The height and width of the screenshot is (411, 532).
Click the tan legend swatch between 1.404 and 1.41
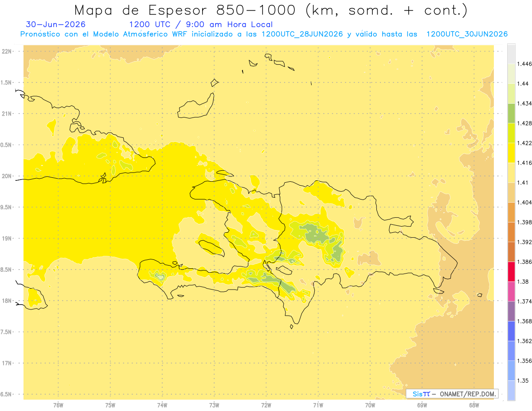[x=511, y=192]
